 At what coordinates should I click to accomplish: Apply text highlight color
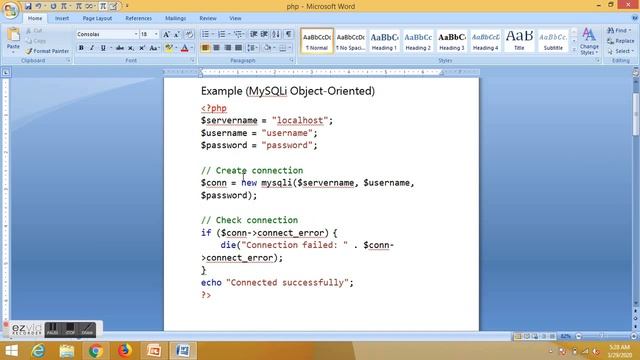tap(168, 48)
